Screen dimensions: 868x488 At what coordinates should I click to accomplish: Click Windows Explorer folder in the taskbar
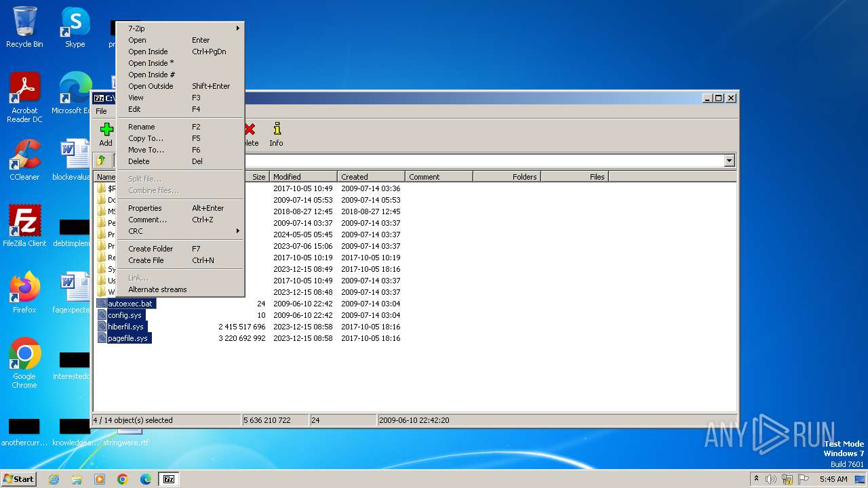point(77,479)
